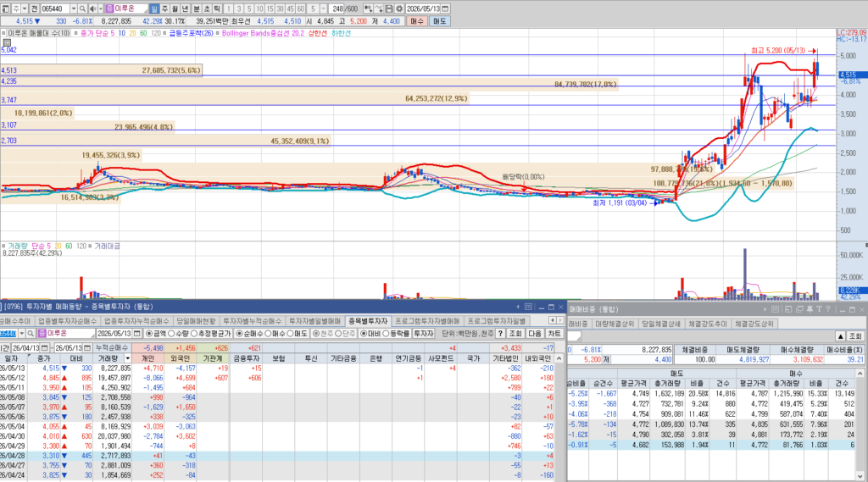Click the candle count field showing 248
The image size is (868, 482).
tap(337, 8)
